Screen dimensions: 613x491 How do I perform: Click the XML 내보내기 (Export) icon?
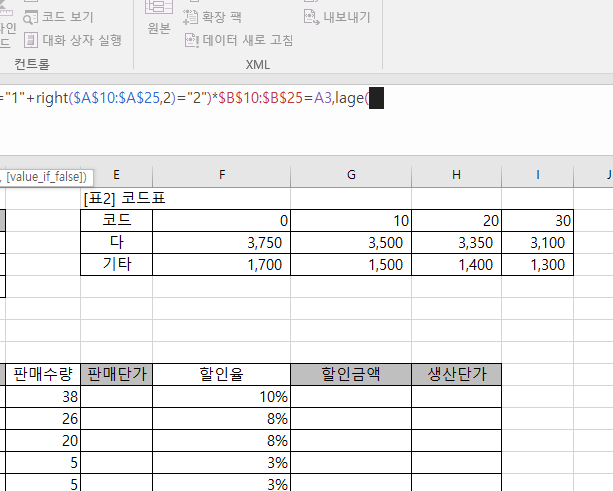(x=311, y=17)
